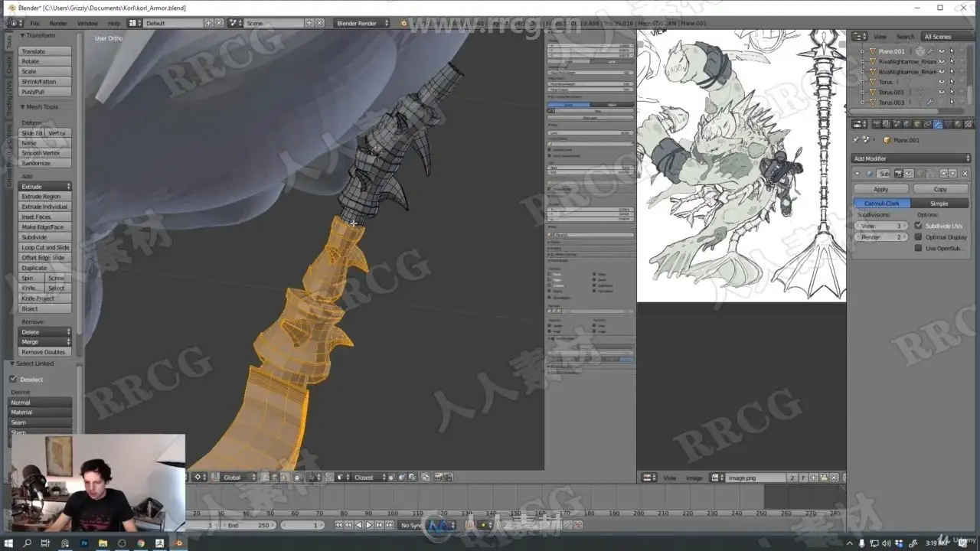Collapse the Mesh Tools panel
Image resolution: width=980 pixels, height=551 pixels.
(23, 107)
